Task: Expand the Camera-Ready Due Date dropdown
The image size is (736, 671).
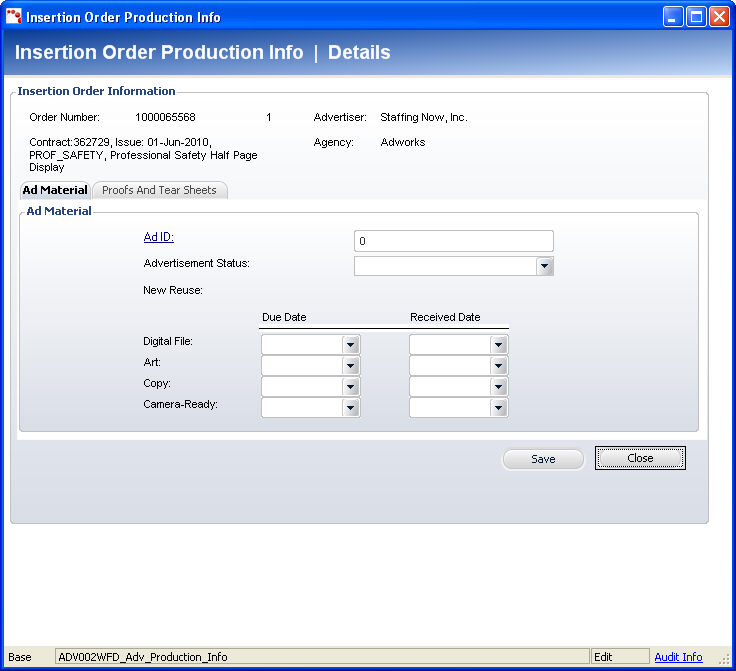Action: click(x=351, y=408)
